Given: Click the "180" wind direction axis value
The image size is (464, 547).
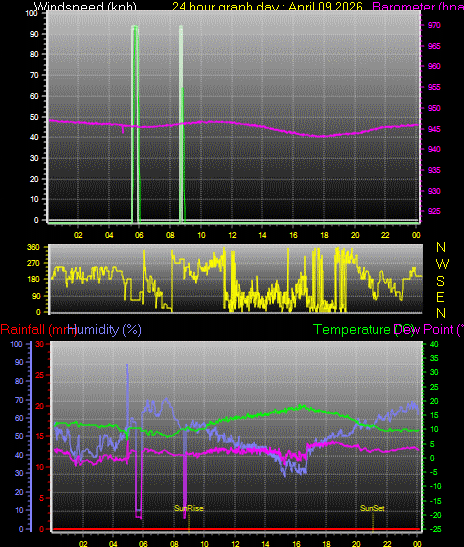Looking at the screenshot, I should 33,279.
